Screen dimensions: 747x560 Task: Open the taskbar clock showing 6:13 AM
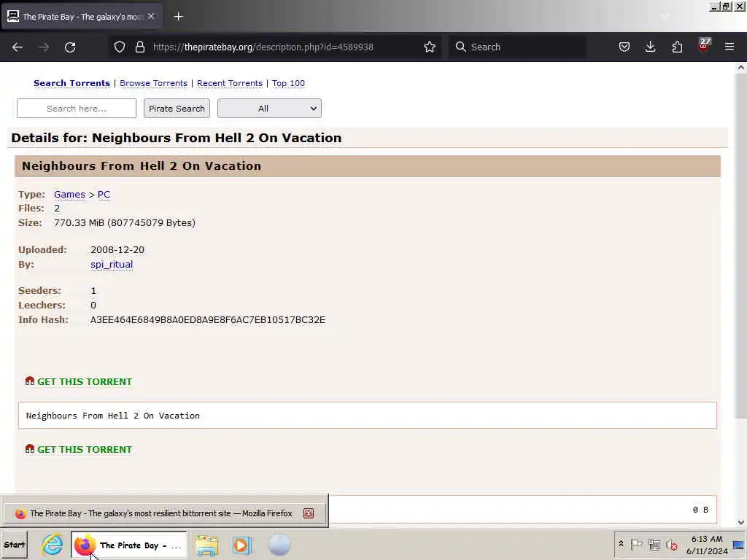click(x=707, y=545)
